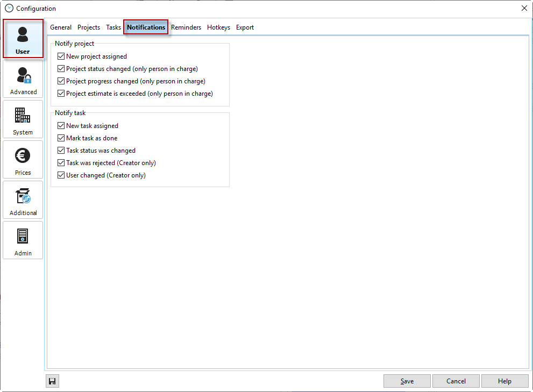
Task: Switch to the General tab
Action: (x=61, y=27)
